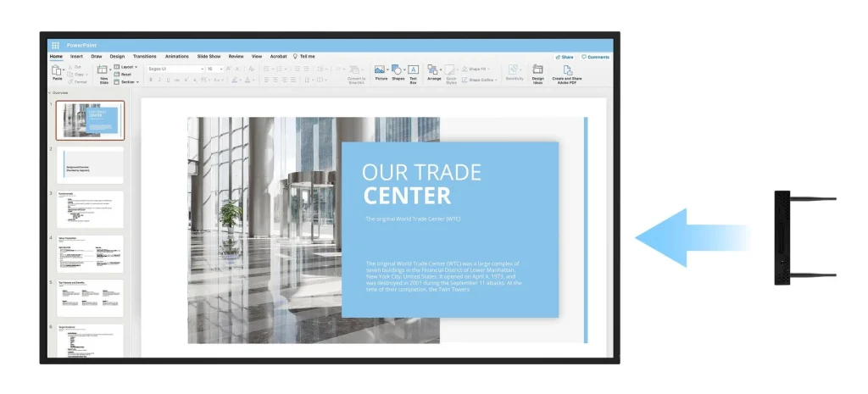Open the Comments pane
The height and width of the screenshot is (394, 868).
coord(595,57)
